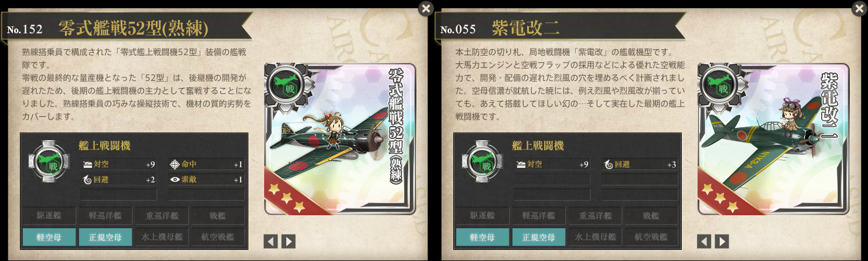
Task: Click previous arrow under 零式艦戦52型 card
Action: click(x=271, y=241)
